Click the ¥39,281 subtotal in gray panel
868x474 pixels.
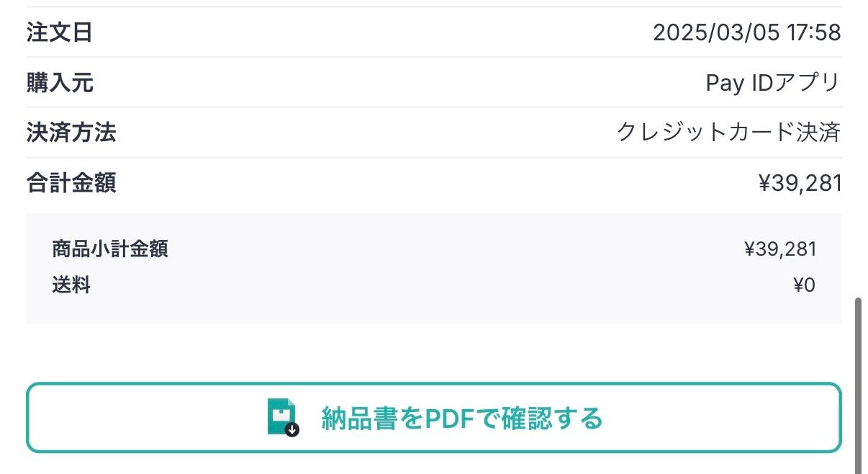(780, 249)
